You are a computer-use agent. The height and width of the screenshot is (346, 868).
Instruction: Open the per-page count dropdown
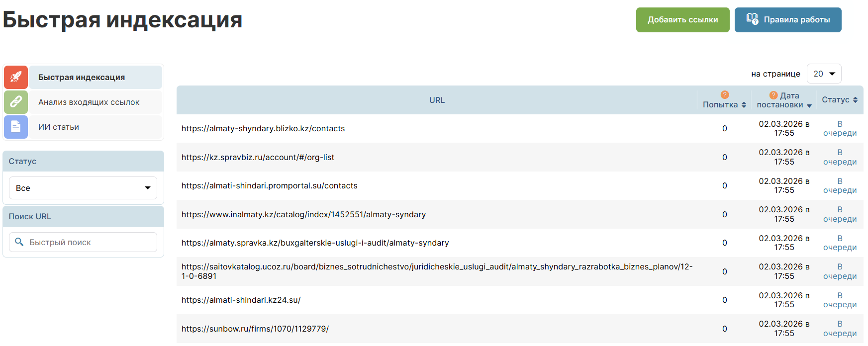tap(824, 74)
